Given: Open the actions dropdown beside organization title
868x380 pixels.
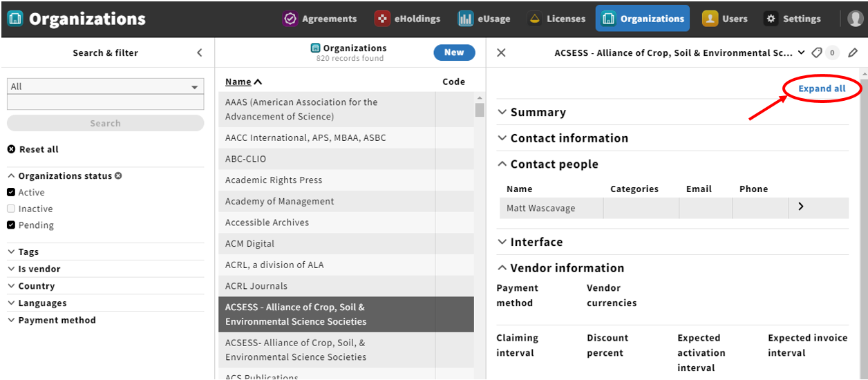Looking at the screenshot, I should tap(801, 53).
